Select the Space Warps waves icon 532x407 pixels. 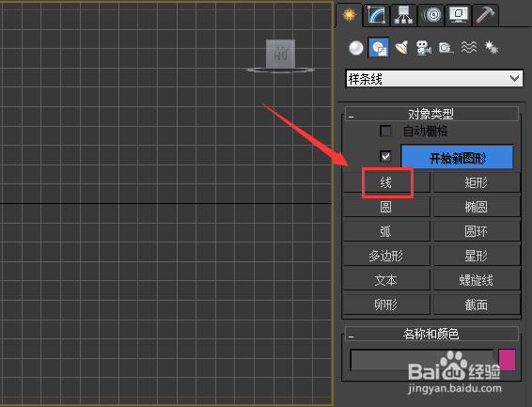click(x=468, y=48)
